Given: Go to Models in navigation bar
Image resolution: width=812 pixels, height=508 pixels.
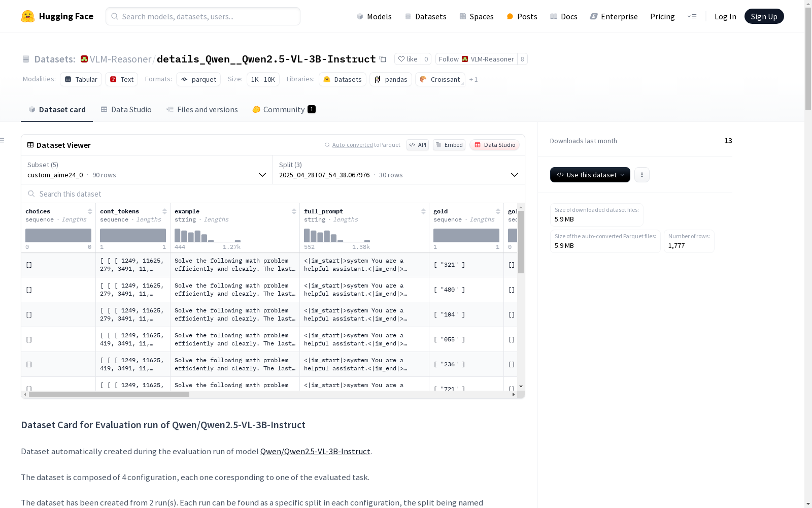Looking at the screenshot, I should click(374, 16).
